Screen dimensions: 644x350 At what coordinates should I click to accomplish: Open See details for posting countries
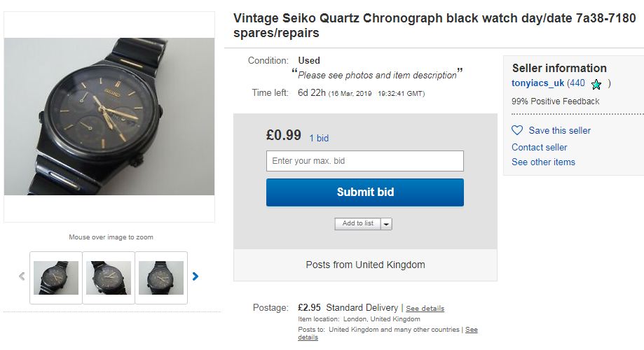[471, 329]
